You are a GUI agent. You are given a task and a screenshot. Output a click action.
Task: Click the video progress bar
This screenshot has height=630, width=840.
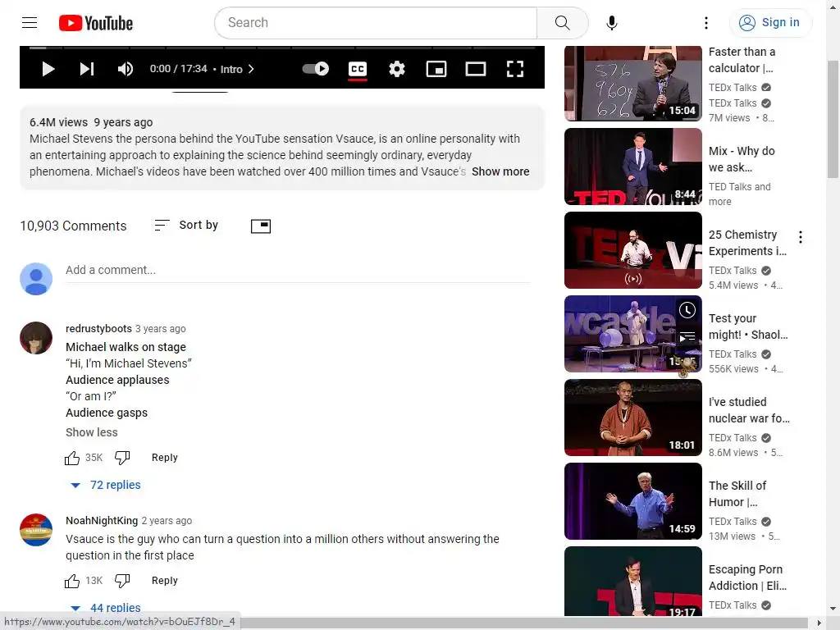[282, 48]
